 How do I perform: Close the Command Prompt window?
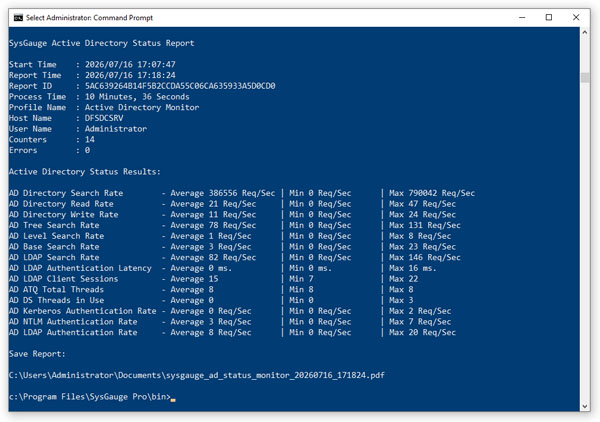pyautogui.click(x=576, y=18)
